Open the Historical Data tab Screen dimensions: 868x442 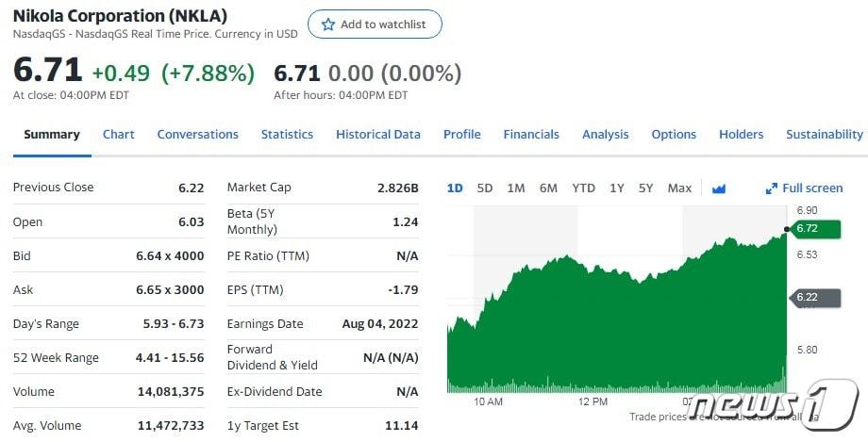pos(378,135)
